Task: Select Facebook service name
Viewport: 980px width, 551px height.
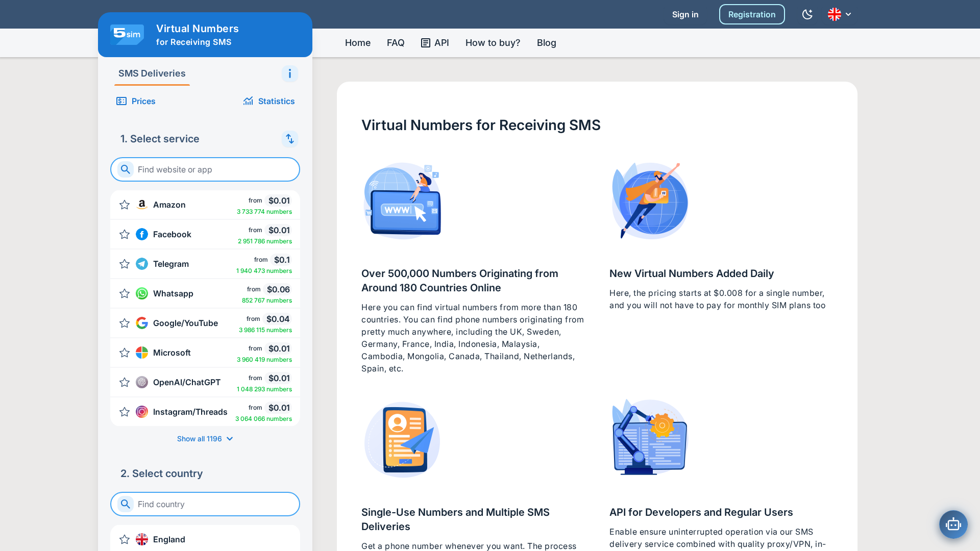Action: click(x=172, y=234)
